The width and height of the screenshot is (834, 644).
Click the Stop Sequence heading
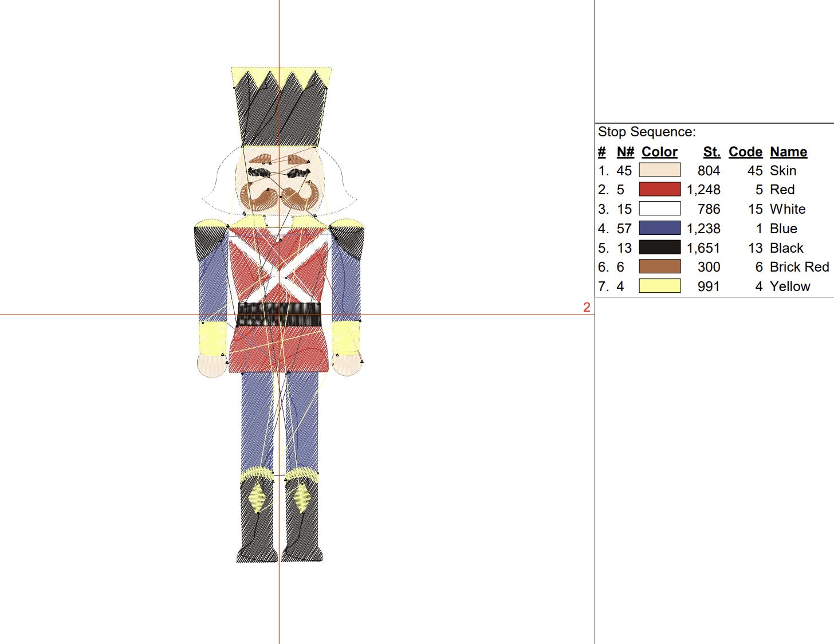(647, 132)
